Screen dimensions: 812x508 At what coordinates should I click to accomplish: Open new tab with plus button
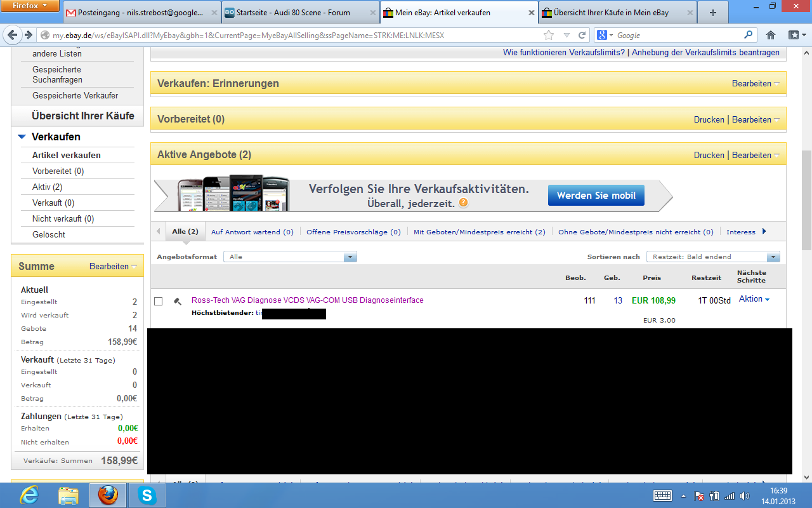(713, 13)
